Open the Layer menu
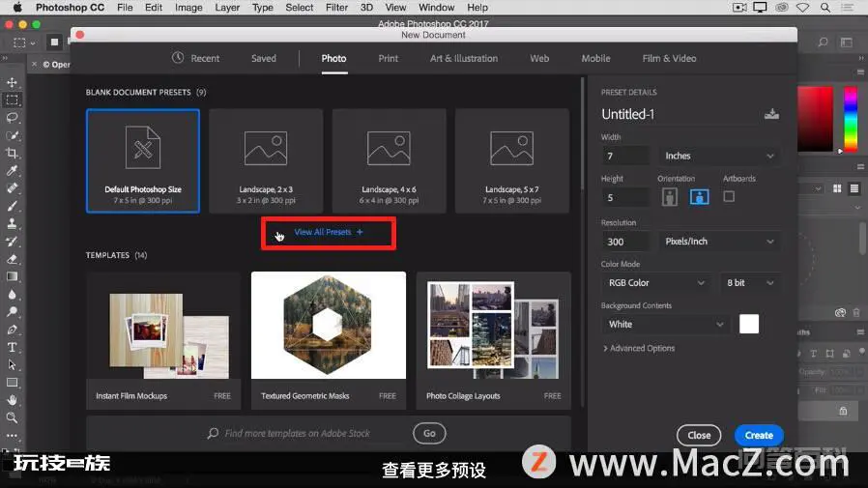The image size is (868, 488). pyautogui.click(x=227, y=8)
